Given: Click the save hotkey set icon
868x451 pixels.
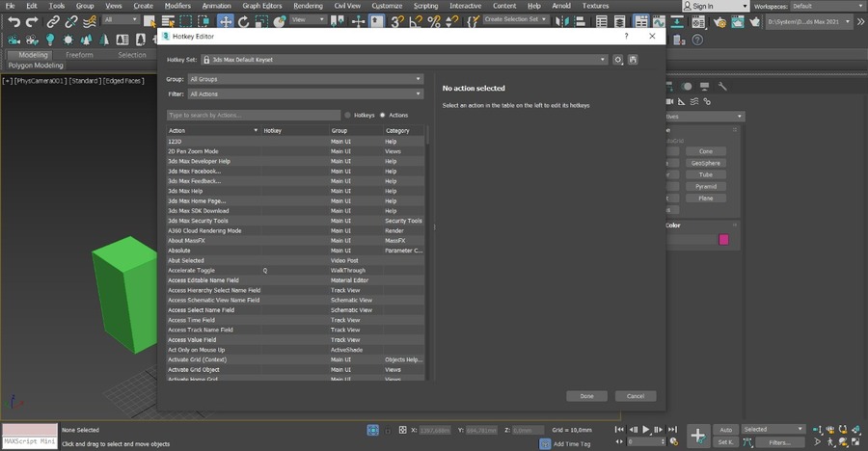Looking at the screenshot, I should pyautogui.click(x=633, y=60).
